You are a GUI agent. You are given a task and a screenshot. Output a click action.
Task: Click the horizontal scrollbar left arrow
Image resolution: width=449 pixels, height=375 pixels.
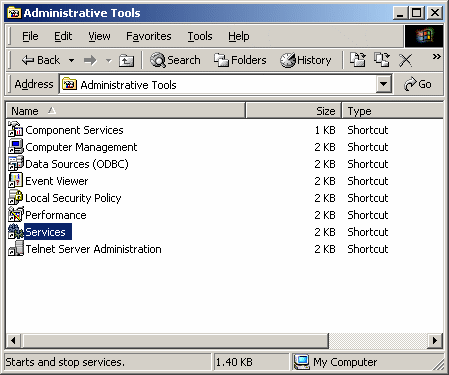(x=13, y=340)
